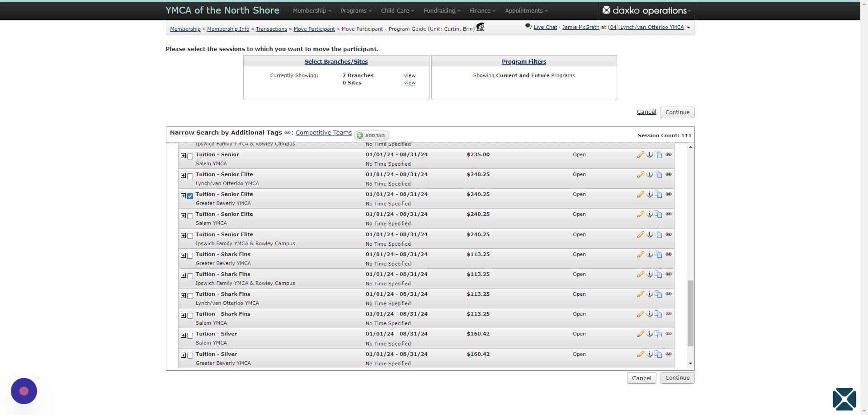
Task: Click the session list scroll-down arrow
Action: [x=690, y=364]
